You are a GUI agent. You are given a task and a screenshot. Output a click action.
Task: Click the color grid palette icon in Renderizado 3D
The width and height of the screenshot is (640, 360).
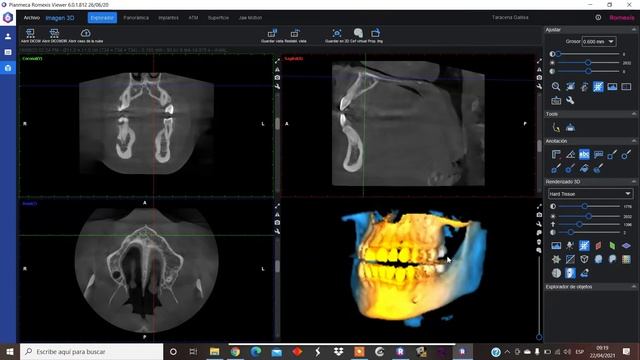point(626,259)
